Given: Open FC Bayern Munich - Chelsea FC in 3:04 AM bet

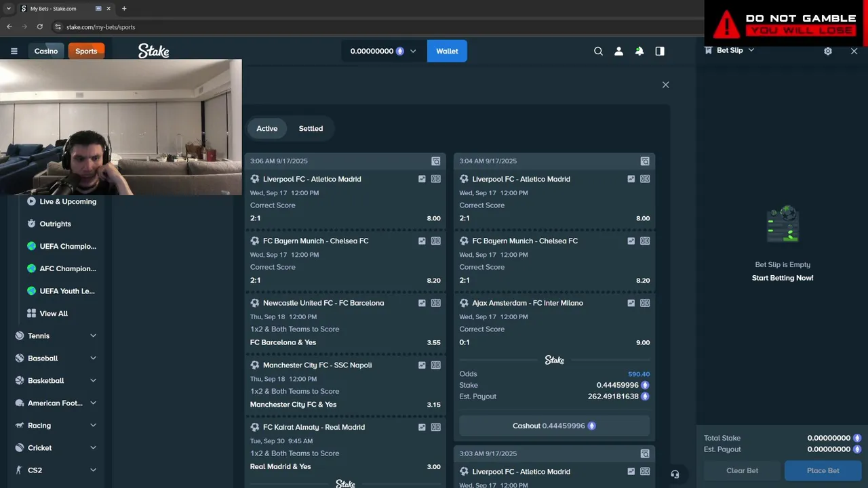Looking at the screenshot, I should [525, 241].
